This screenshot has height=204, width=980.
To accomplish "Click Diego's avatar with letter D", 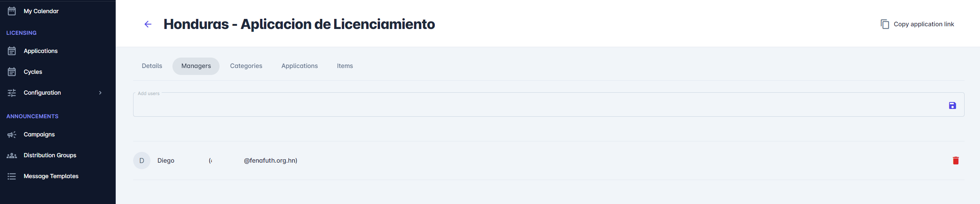I will [142, 161].
